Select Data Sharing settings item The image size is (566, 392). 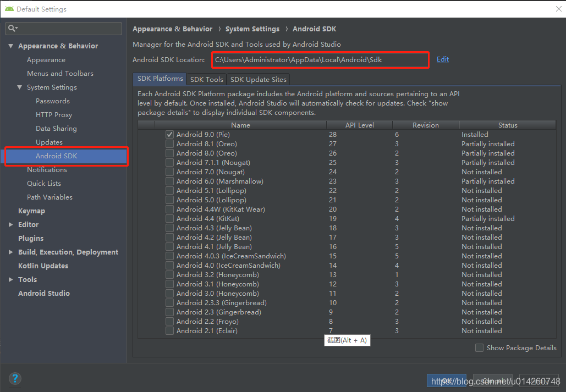[x=56, y=129]
